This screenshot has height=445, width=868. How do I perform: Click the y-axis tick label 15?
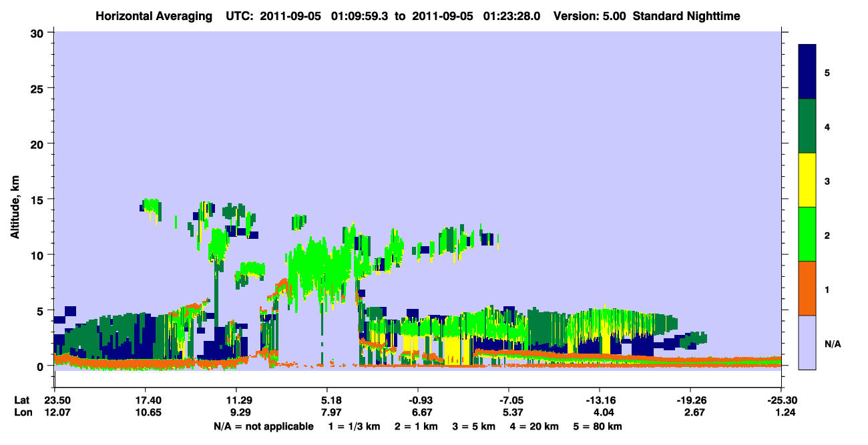[39, 199]
